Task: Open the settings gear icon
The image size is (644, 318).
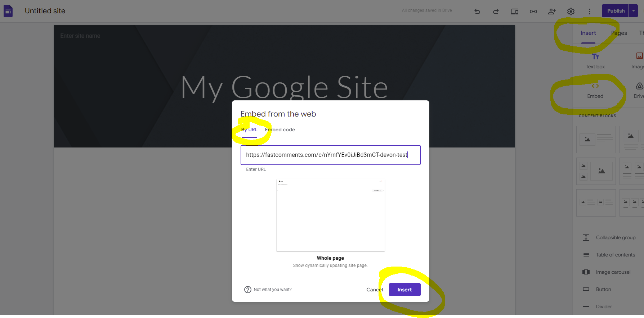Action: tap(571, 12)
